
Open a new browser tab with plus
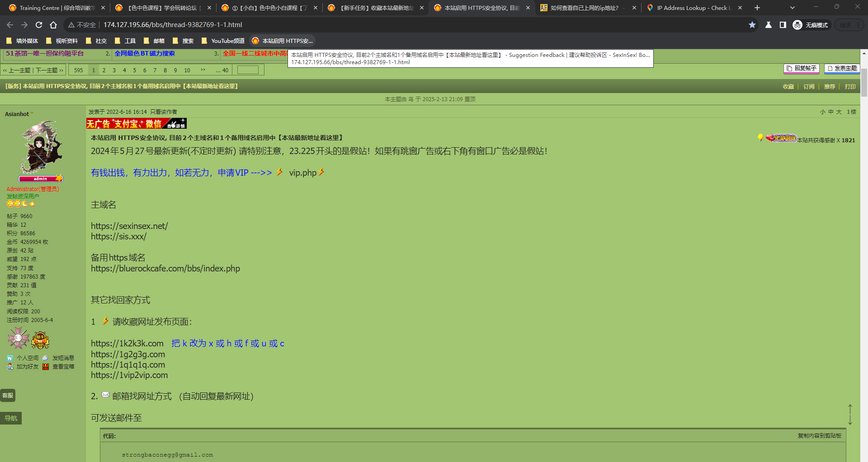tap(757, 8)
